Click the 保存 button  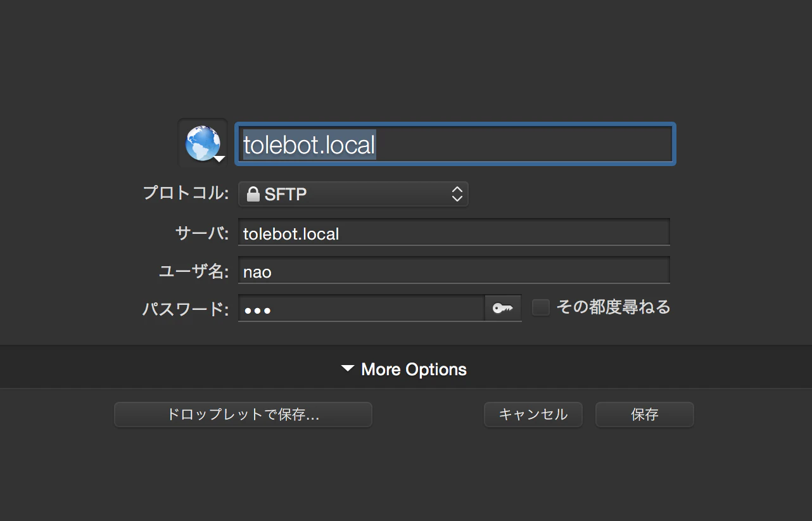pos(645,415)
